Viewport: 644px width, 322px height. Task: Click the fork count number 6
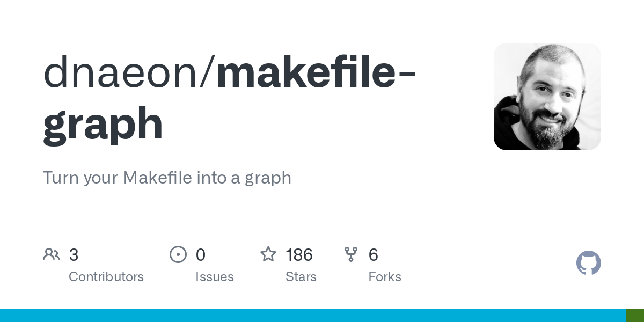tap(374, 255)
